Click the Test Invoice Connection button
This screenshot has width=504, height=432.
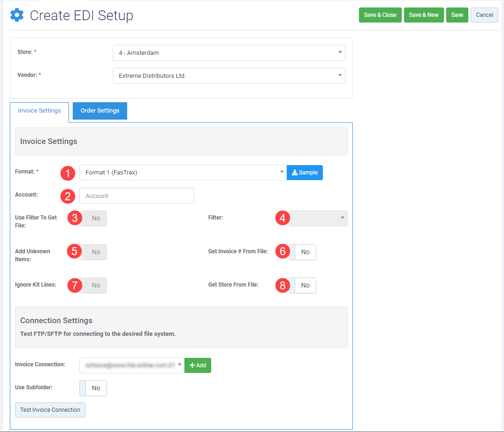tap(50, 409)
